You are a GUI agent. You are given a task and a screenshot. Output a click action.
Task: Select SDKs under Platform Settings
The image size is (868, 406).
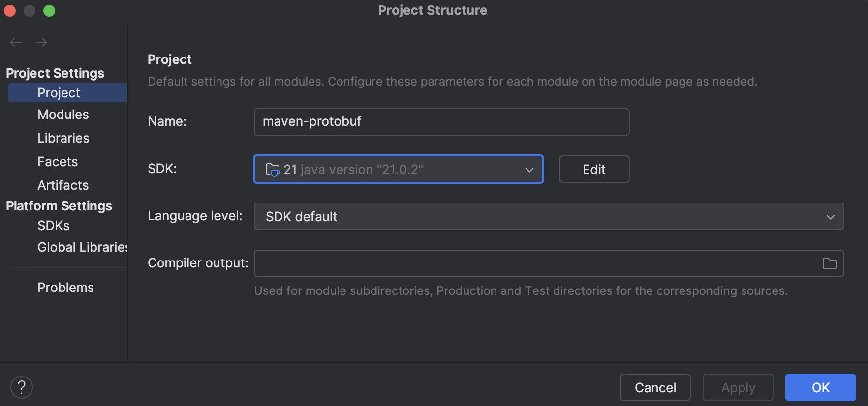coord(53,225)
